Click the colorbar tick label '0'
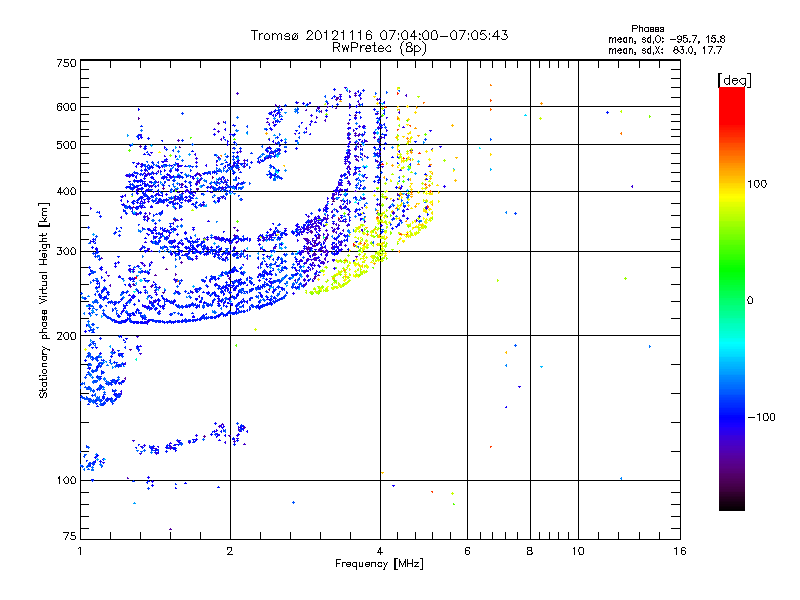Viewport: 800px width, 600px height. pyautogui.click(x=749, y=301)
